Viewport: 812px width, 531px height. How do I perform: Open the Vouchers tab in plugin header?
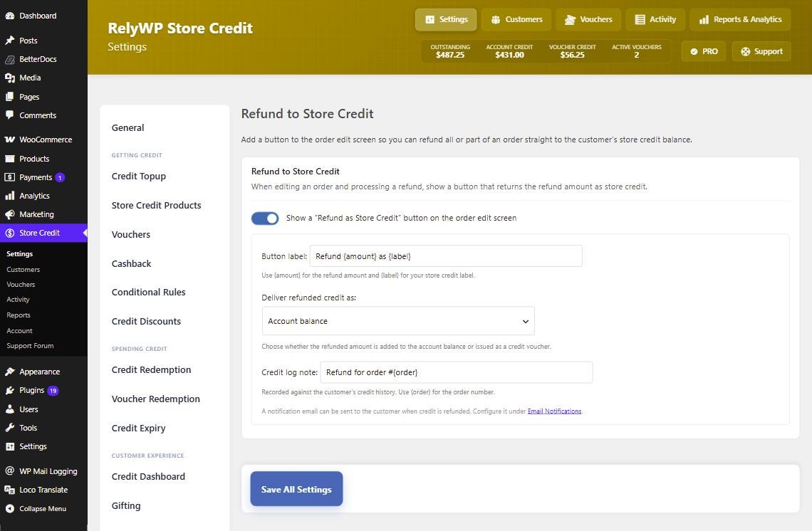click(588, 20)
